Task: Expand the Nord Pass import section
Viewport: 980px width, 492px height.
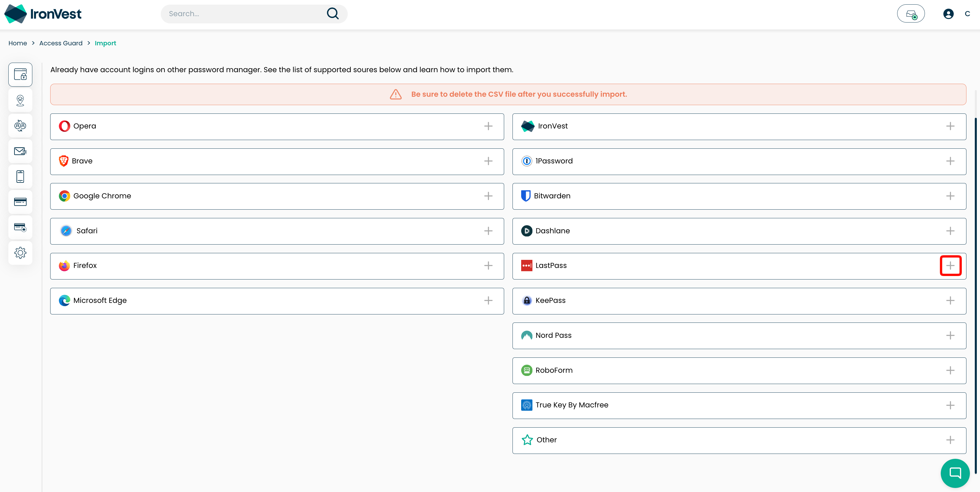Action: tap(950, 335)
